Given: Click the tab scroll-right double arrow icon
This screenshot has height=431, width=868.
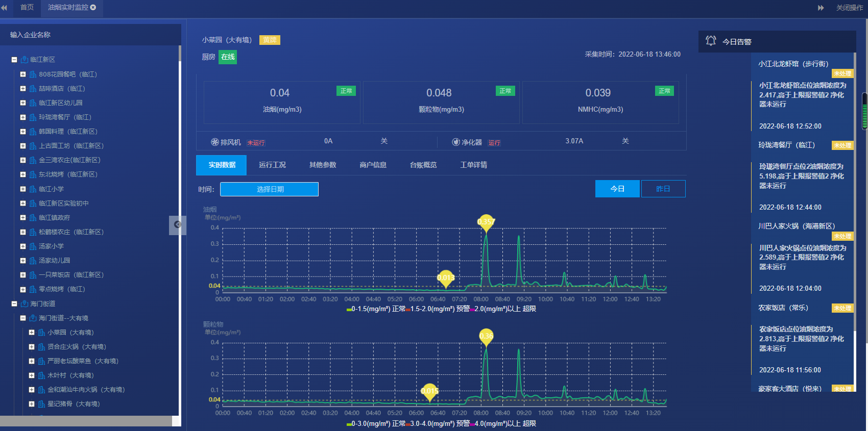Looking at the screenshot, I should tap(821, 8).
